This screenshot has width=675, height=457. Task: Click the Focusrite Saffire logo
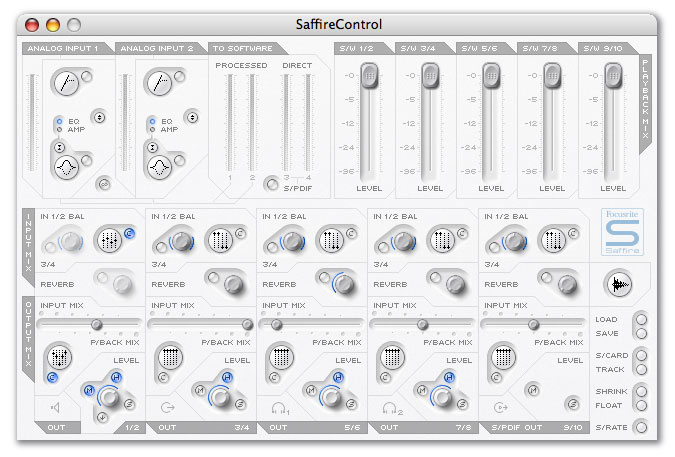[619, 233]
